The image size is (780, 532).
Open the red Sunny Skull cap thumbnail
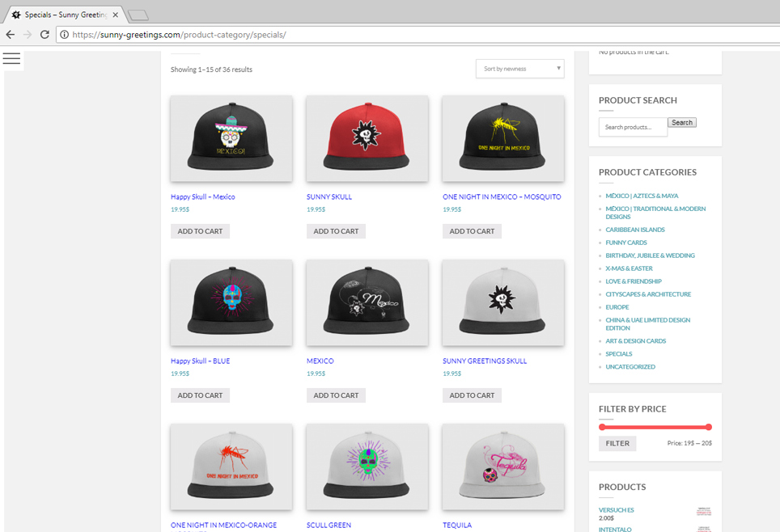click(367, 138)
